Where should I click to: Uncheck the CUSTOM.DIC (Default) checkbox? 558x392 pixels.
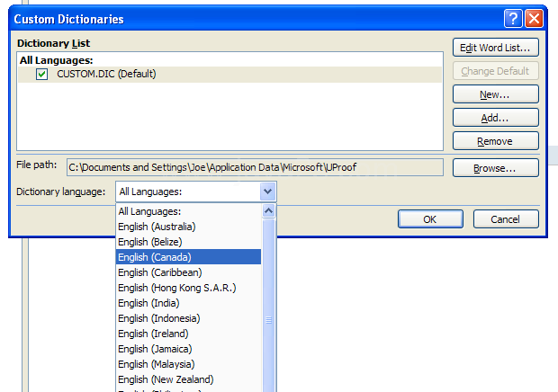(x=41, y=75)
